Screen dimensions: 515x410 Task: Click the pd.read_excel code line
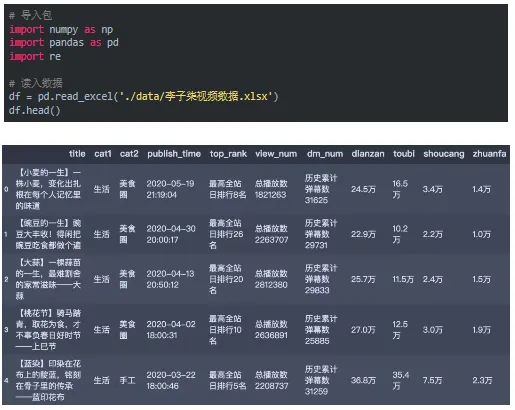point(143,97)
